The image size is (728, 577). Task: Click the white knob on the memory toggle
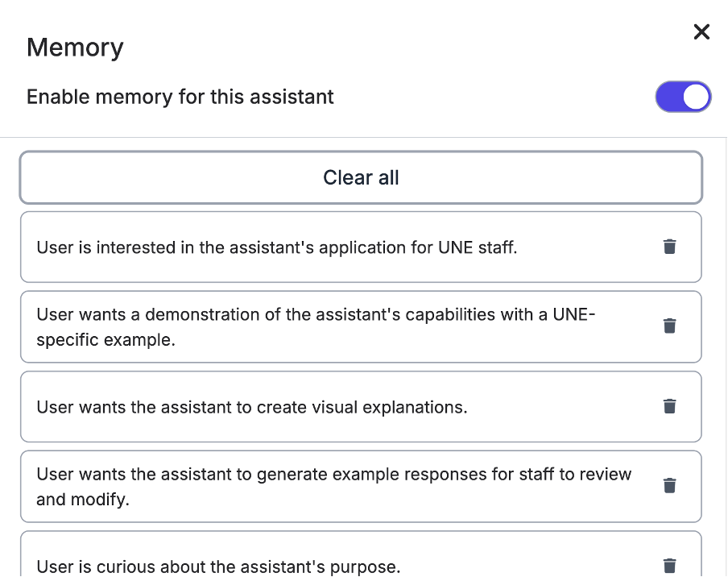(697, 97)
